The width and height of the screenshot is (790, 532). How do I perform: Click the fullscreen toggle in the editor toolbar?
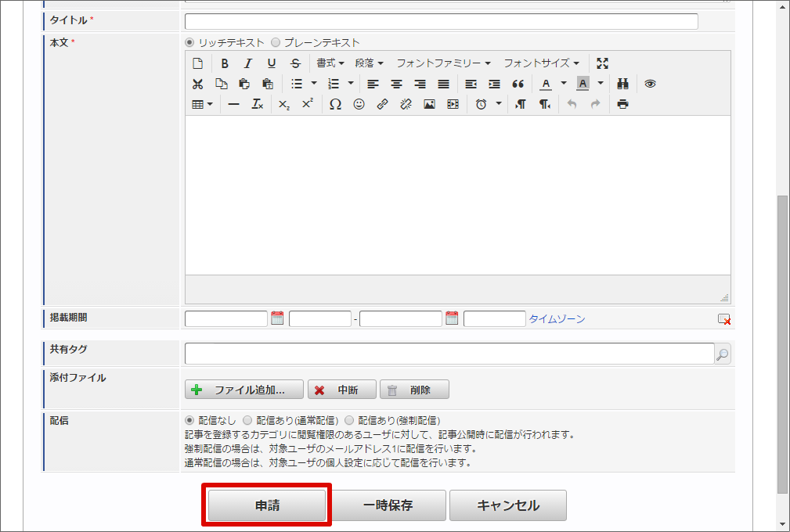tap(602, 63)
